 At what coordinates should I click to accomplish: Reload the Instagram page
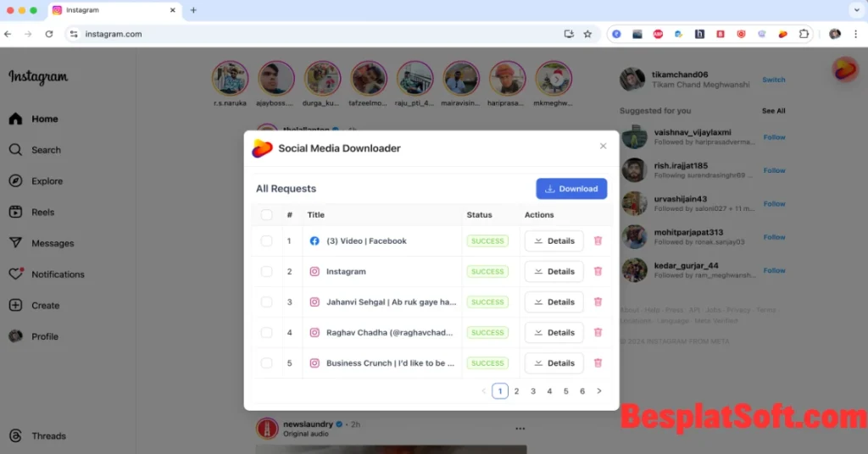tap(48, 34)
